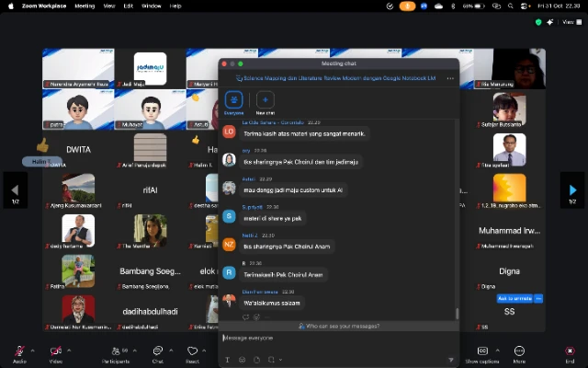Open Zoom Workplace menu in menu bar
This screenshot has height=368, width=588.
(44, 6)
